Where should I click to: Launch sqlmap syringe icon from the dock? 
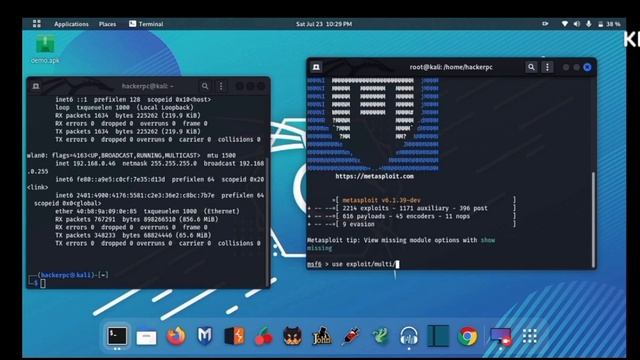(x=351, y=336)
